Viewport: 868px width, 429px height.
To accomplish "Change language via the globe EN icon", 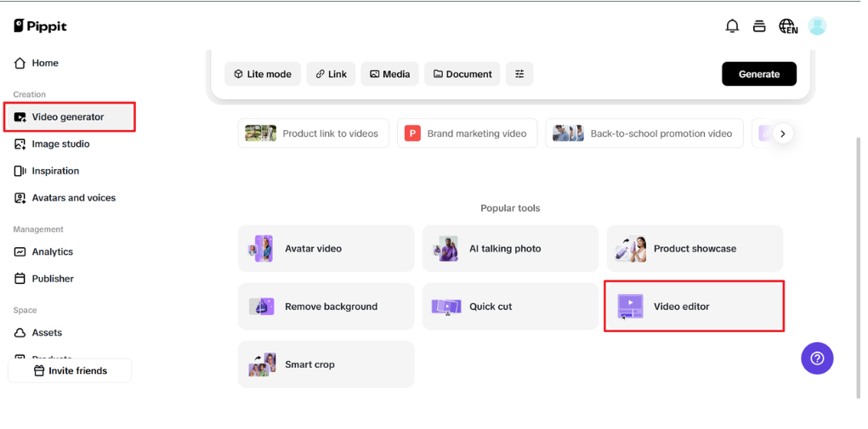I will point(788,26).
